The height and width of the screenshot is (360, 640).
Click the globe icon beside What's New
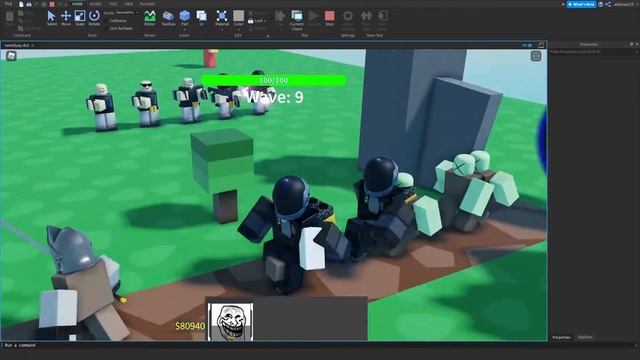coord(600,4)
